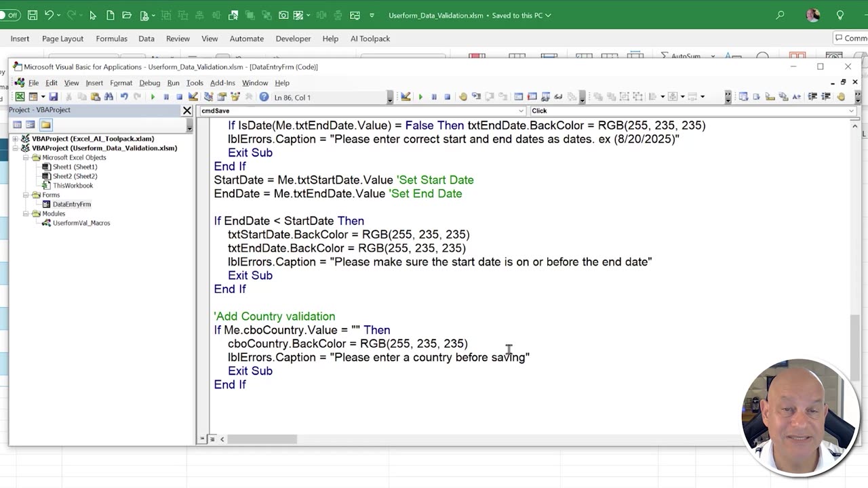Click the 'Add Country validation' comment line
Viewport: 868px width, 488px height.
coord(275,317)
